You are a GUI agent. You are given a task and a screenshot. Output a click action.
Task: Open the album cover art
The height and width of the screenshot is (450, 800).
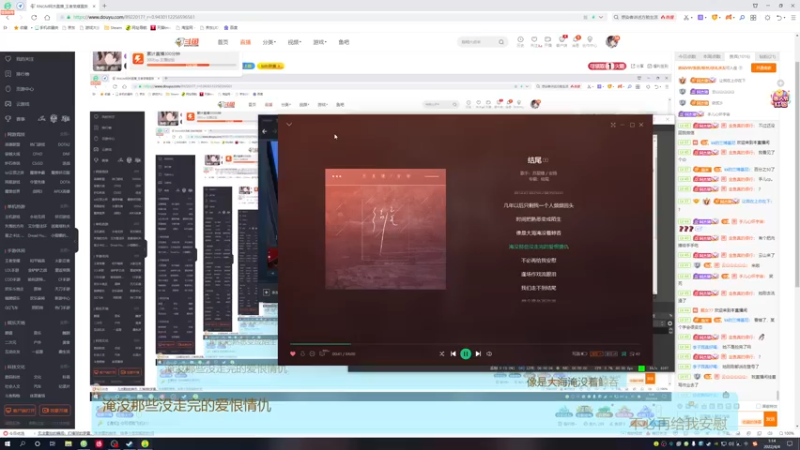385,229
